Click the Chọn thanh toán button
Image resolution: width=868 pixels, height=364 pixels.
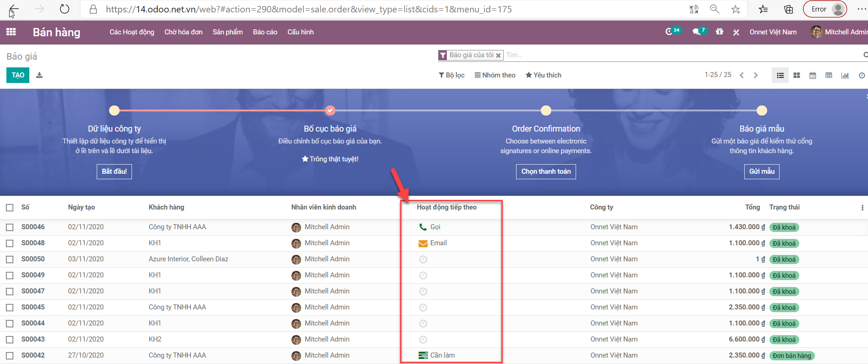(x=546, y=171)
